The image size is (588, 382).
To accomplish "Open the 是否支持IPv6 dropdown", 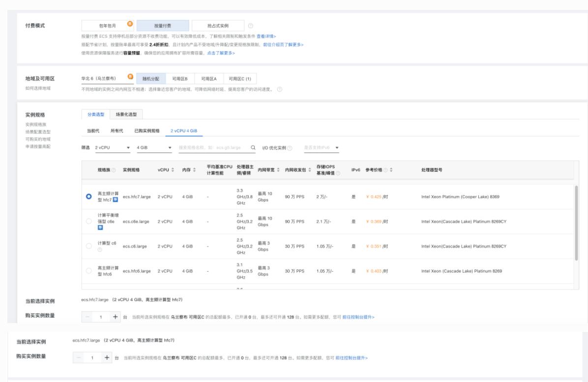I will 322,148.
